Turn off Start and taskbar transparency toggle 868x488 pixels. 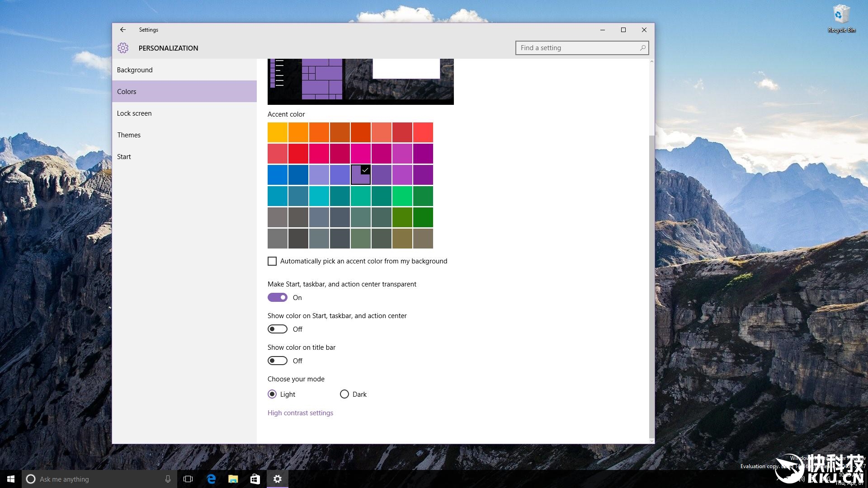coord(278,297)
